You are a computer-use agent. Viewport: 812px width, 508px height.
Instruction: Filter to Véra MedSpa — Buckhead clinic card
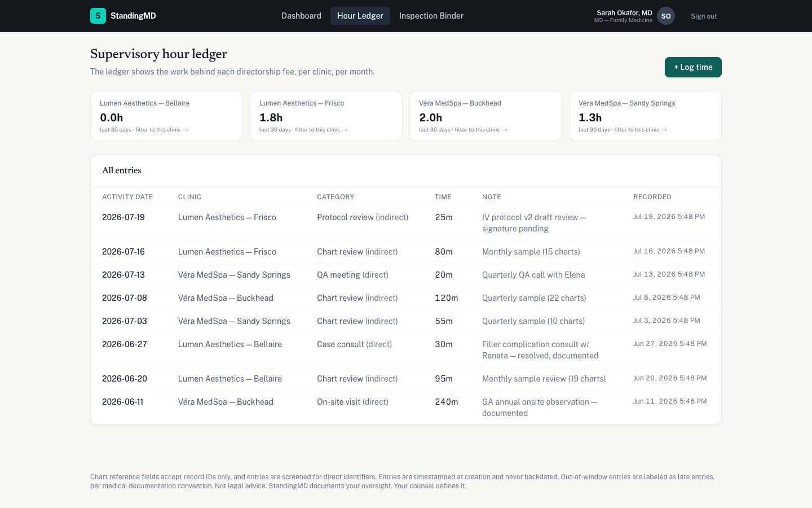(x=486, y=116)
